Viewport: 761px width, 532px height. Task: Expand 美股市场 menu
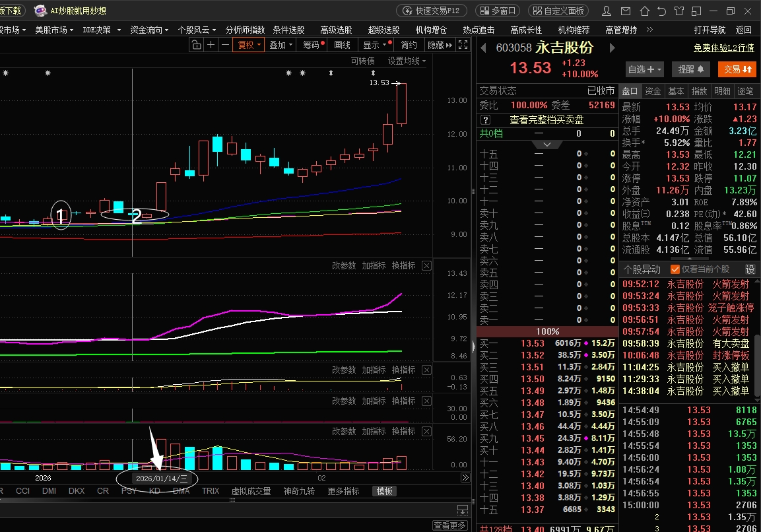tap(54, 30)
